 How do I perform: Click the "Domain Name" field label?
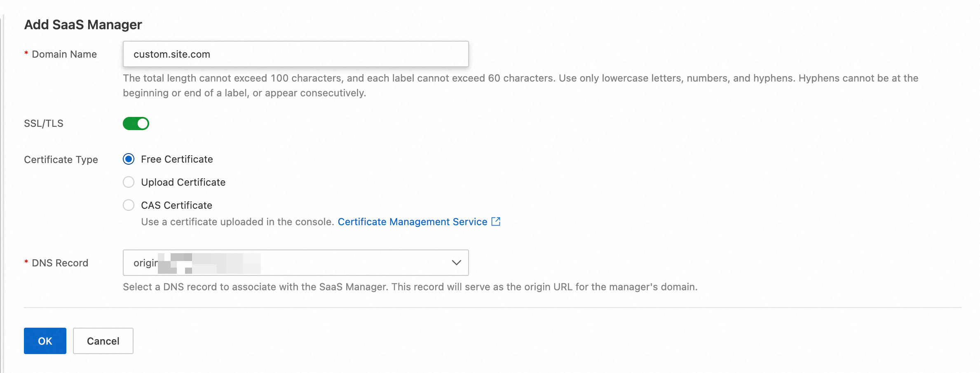tap(64, 54)
